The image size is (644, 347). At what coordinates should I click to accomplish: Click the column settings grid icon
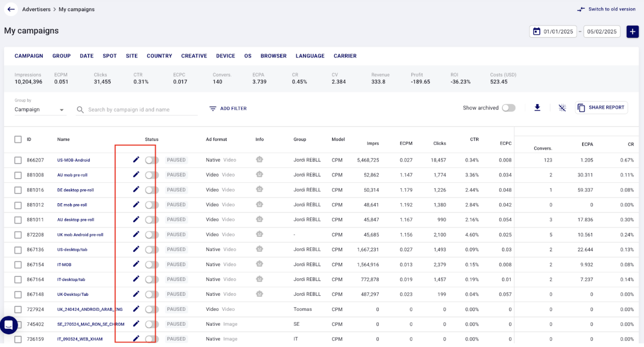562,108
